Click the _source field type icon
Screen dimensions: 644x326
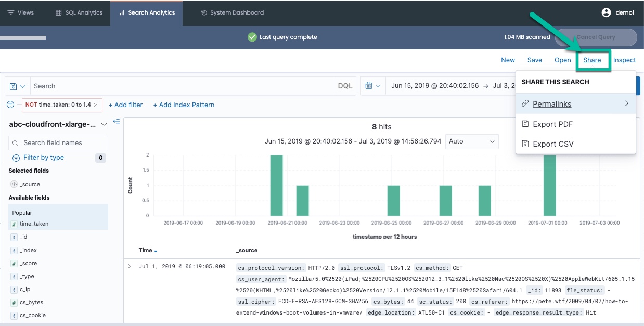[14, 184]
